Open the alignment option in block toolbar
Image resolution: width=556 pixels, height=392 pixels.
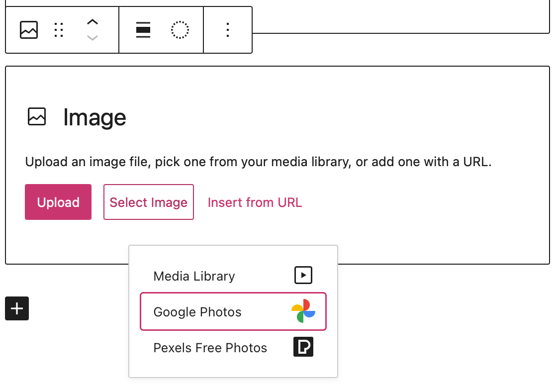143,30
